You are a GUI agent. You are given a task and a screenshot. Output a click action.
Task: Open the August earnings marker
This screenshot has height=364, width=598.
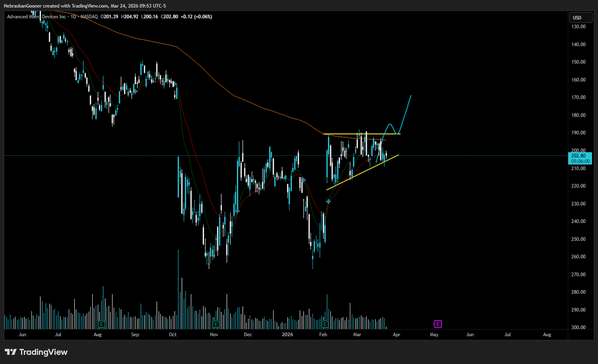point(101,324)
